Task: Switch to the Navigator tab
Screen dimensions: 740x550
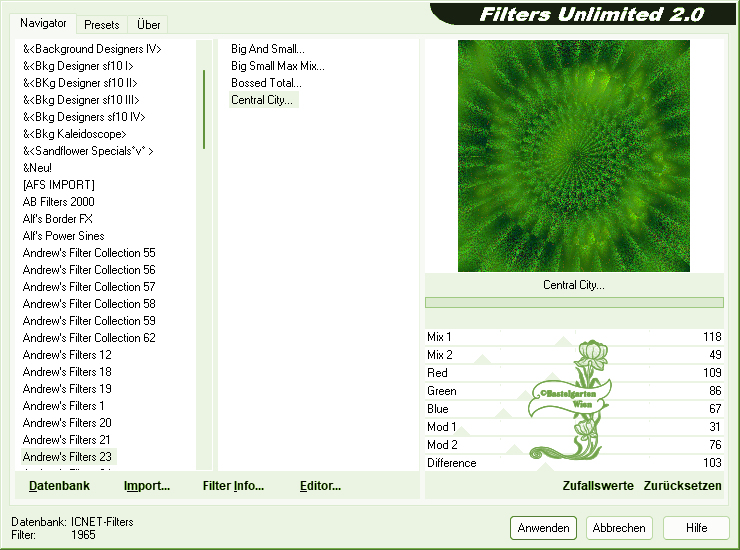Action: tap(43, 23)
